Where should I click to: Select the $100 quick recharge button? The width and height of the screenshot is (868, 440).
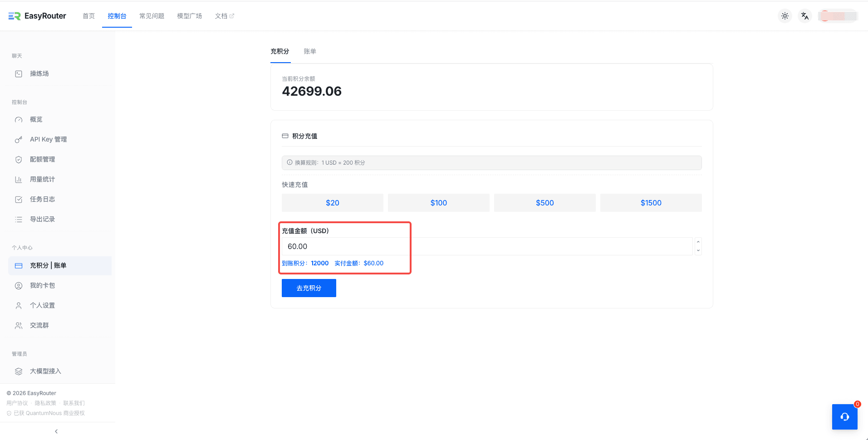pos(439,203)
